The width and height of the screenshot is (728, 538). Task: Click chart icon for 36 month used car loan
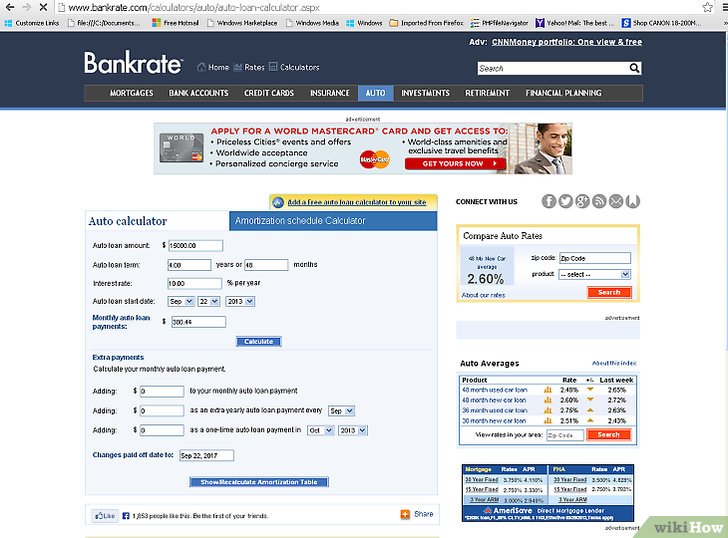[548, 410]
